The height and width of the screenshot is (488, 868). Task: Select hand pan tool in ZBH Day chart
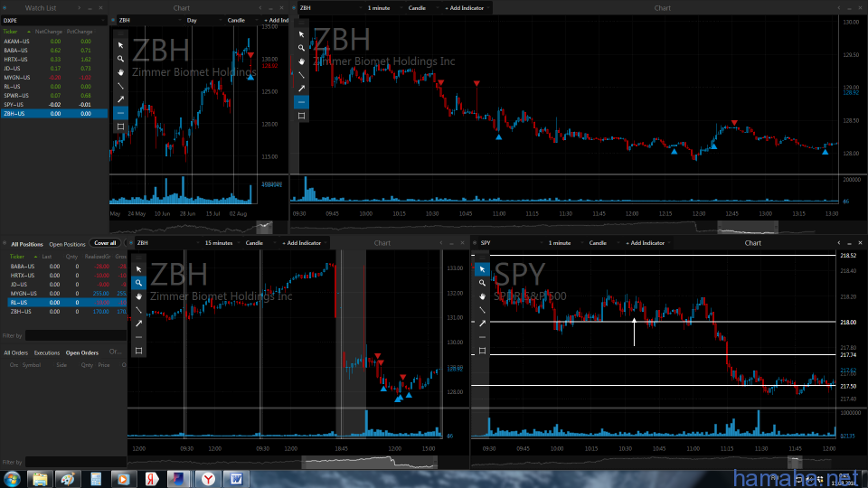click(120, 72)
